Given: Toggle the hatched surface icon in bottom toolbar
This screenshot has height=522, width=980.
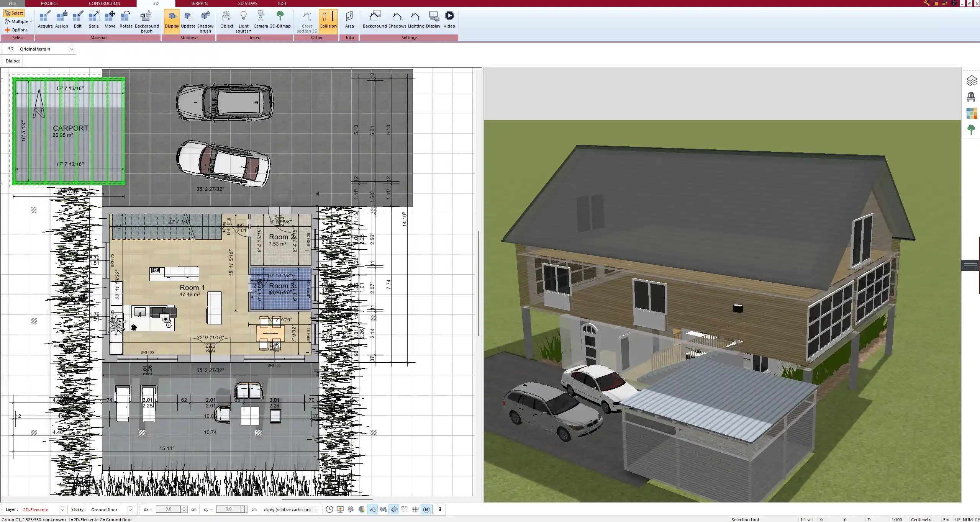Looking at the screenshot, I should [383, 509].
